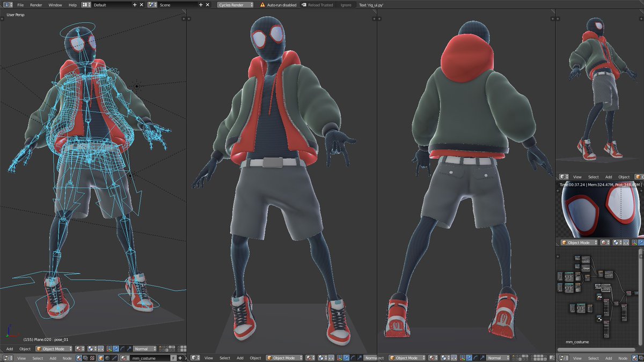Open shading selector in front-view middle viewport
The image size is (644, 362).
point(310,358)
